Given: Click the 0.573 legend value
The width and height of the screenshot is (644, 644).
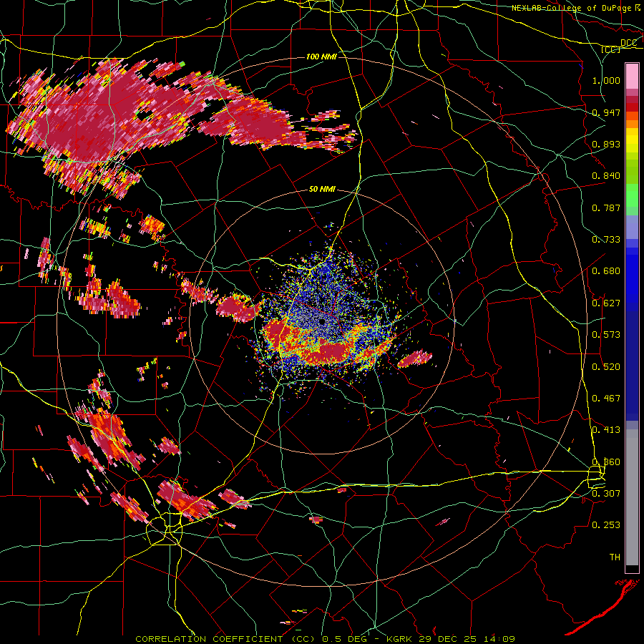Looking at the screenshot, I should [x=606, y=335].
